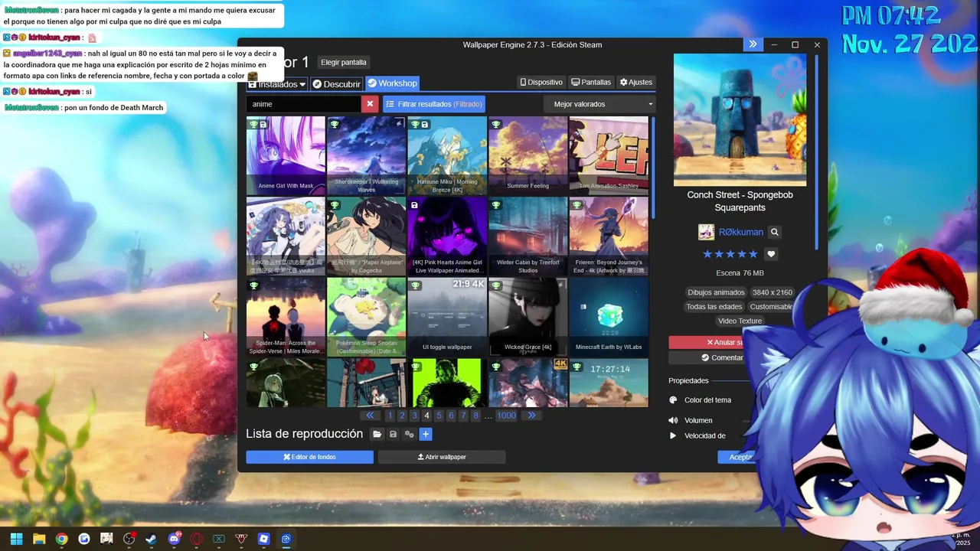This screenshot has height=551, width=980.
Task: Click Abrir wallpaper button
Action: tap(442, 457)
